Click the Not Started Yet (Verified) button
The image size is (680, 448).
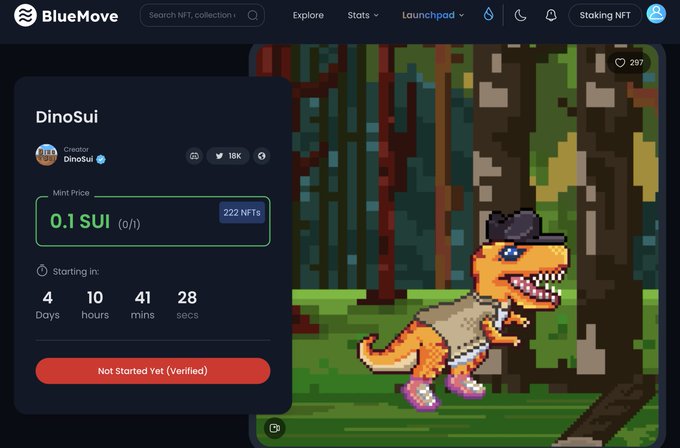click(153, 371)
